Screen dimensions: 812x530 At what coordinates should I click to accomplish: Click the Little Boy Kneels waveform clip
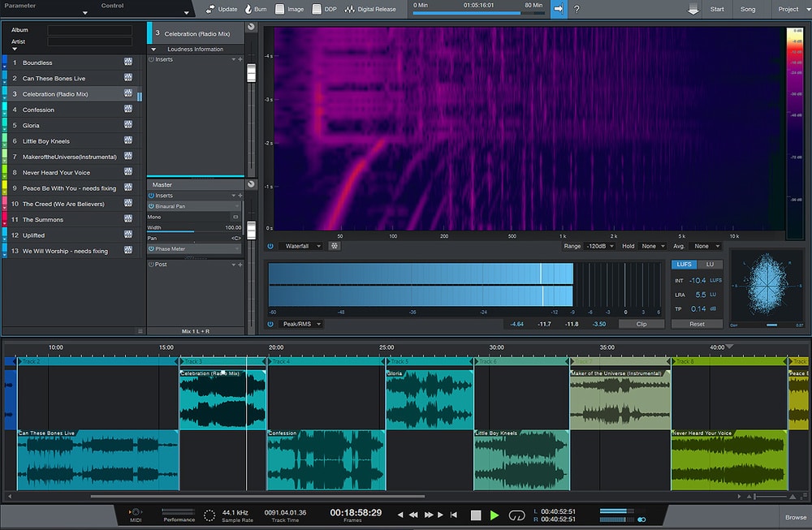coord(521,460)
